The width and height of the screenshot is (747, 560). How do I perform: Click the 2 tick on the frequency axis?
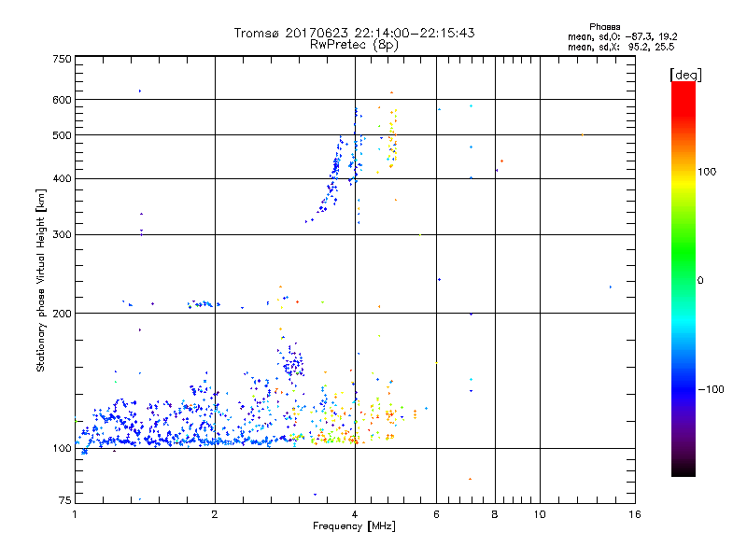click(x=215, y=514)
